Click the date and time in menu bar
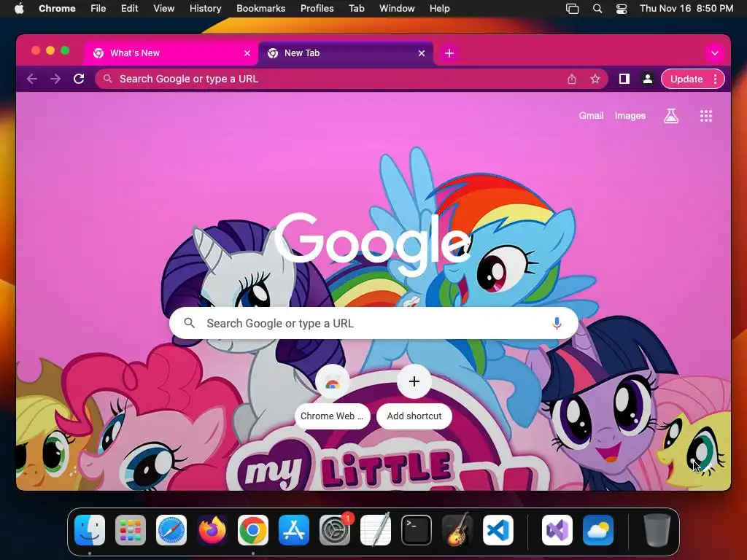Screen dimensions: 747x560 coord(686,9)
